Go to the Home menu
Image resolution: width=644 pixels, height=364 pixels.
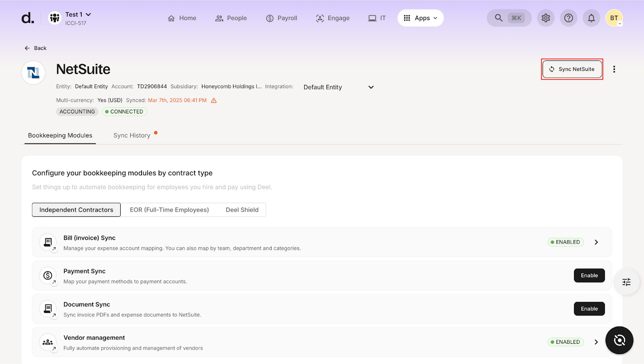(x=182, y=18)
